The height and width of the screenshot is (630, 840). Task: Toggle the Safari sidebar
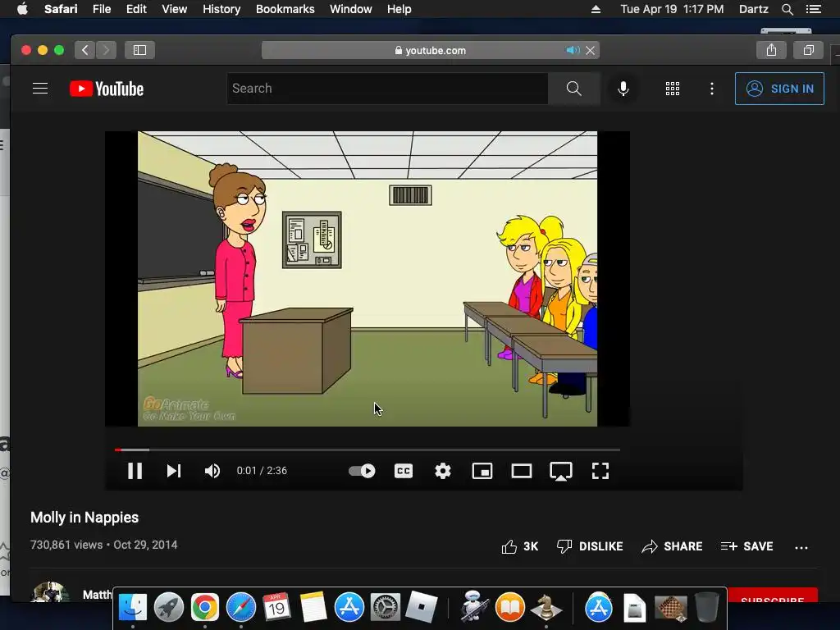[139, 50]
